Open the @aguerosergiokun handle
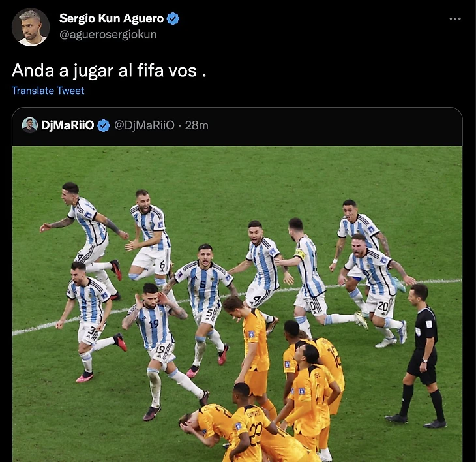This screenshot has height=462, width=476. pyautogui.click(x=108, y=35)
